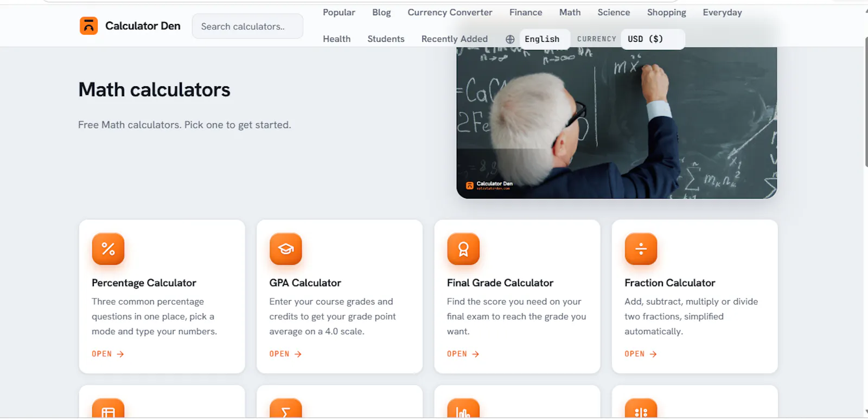Click the GPA Calculator title

pyautogui.click(x=305, y=283)
